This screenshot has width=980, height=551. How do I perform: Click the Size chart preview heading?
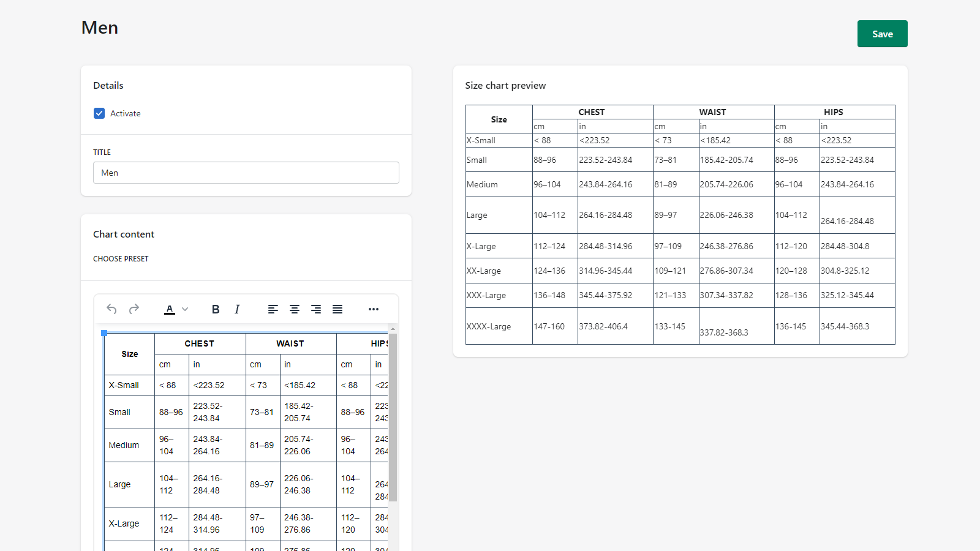coord(505,86)
